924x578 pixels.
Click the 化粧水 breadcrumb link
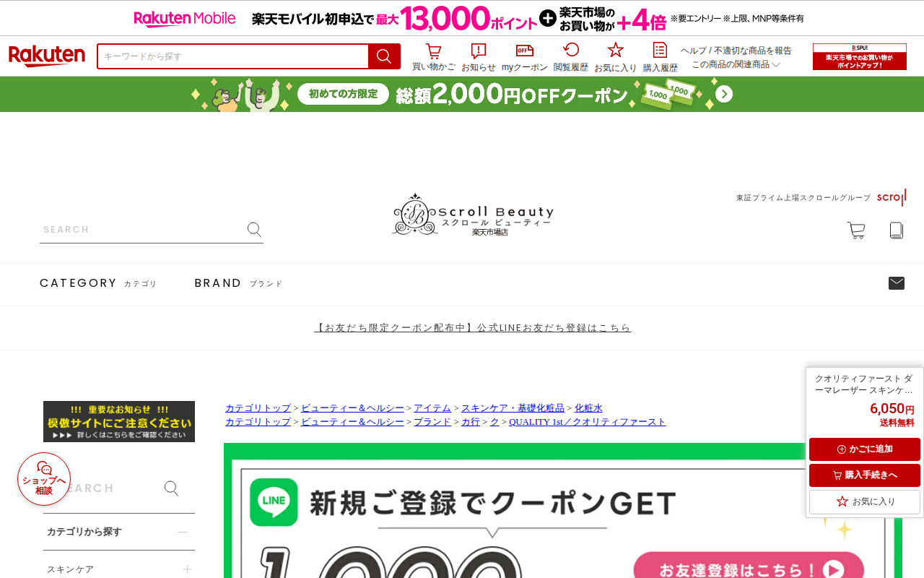[x=588, y=408]
